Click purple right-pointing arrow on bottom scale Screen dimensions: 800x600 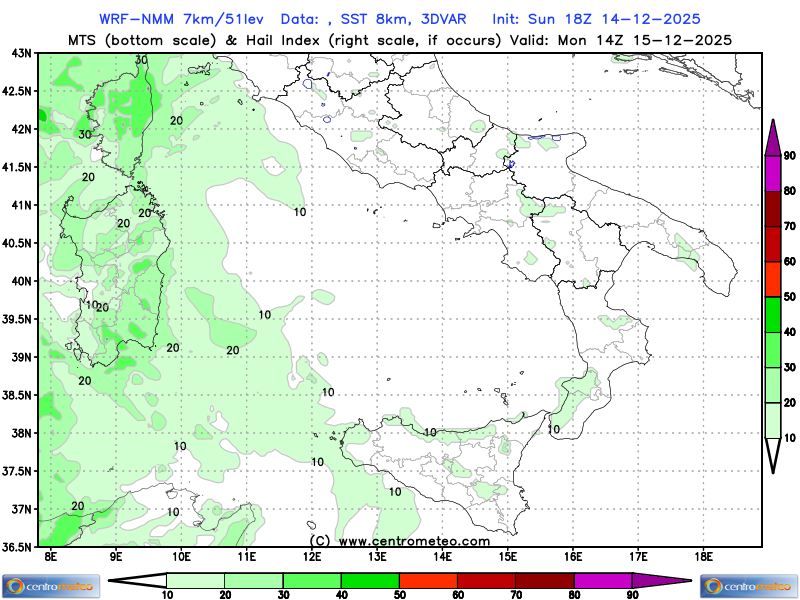[662, 580]
